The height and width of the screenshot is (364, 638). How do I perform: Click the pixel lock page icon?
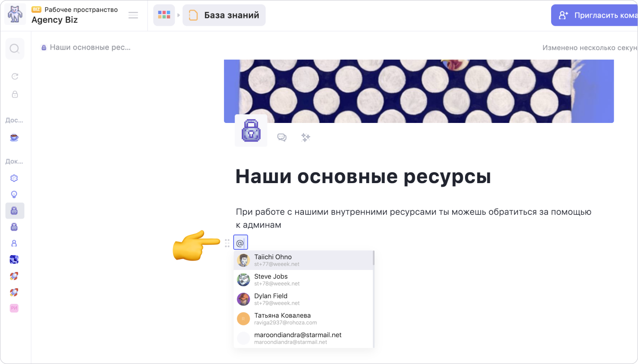251,130
